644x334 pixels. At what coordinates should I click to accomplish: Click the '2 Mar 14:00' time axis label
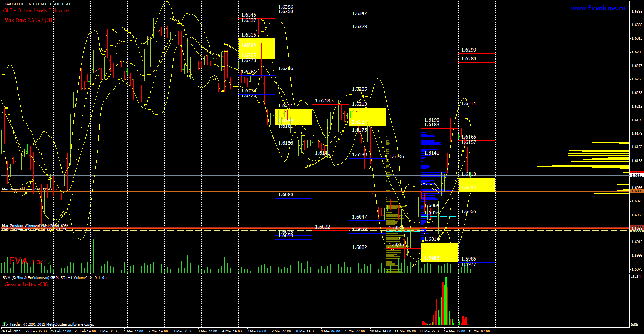(x=158, y=331)
